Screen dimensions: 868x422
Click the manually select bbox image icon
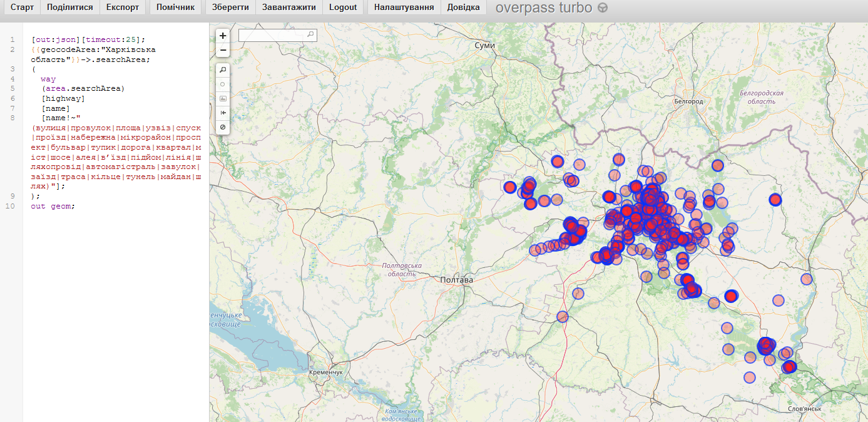click(x=223, y=98)
